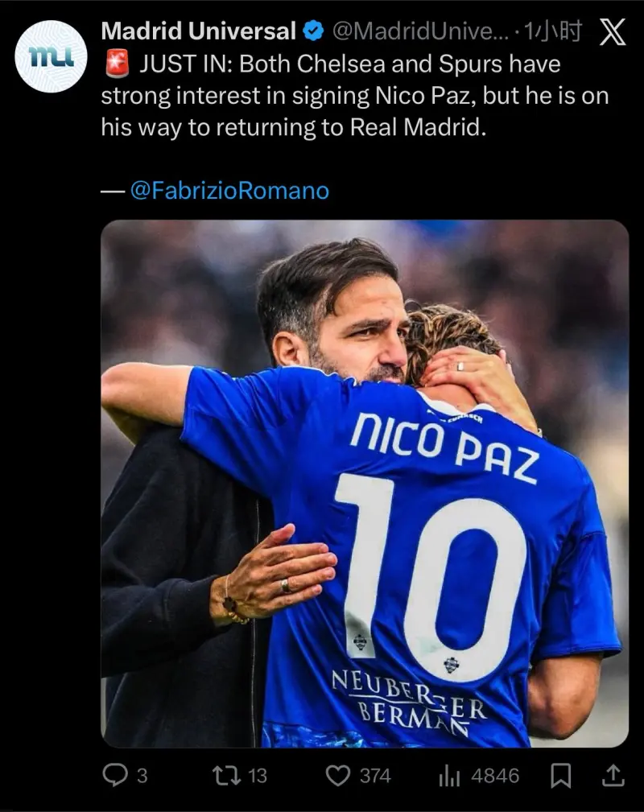
Task: Click the reply speech bubble icon
Action: [115, 775]
